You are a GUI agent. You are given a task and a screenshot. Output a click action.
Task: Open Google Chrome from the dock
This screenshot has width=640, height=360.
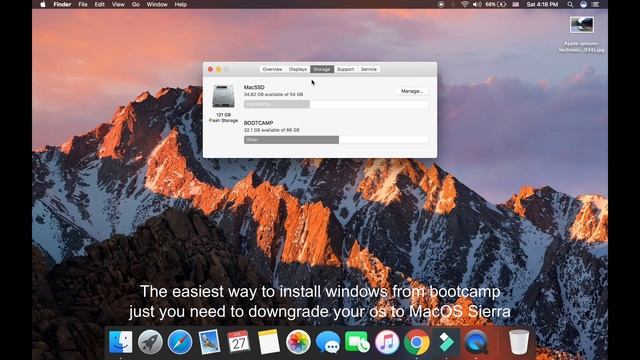[x=417, y=342]
